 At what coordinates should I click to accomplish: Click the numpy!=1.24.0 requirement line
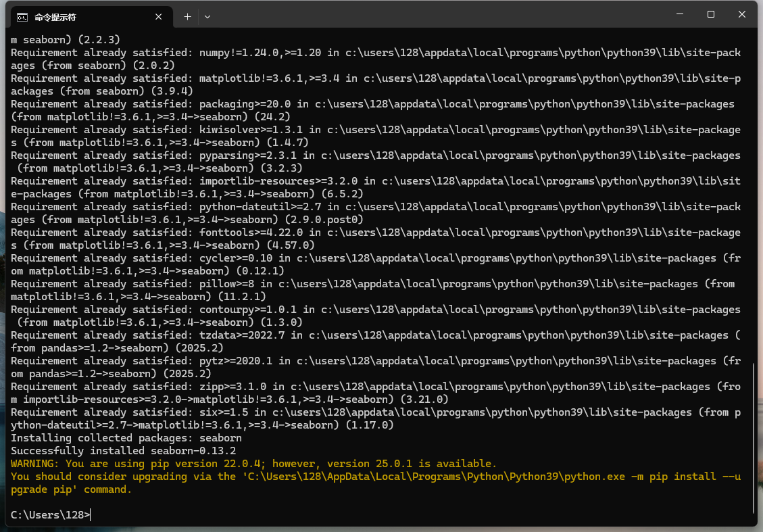[376, 53]
